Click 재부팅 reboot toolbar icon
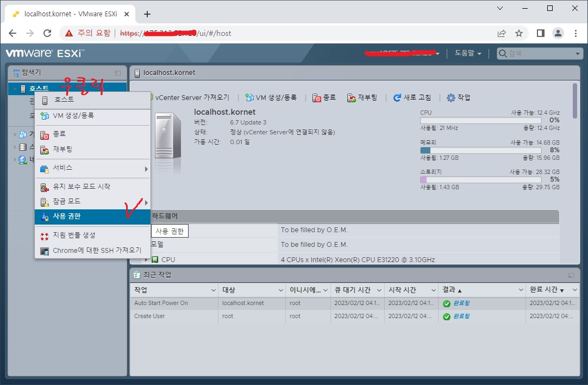The height and width of the screenshot is (385, 588). (352, 98)
